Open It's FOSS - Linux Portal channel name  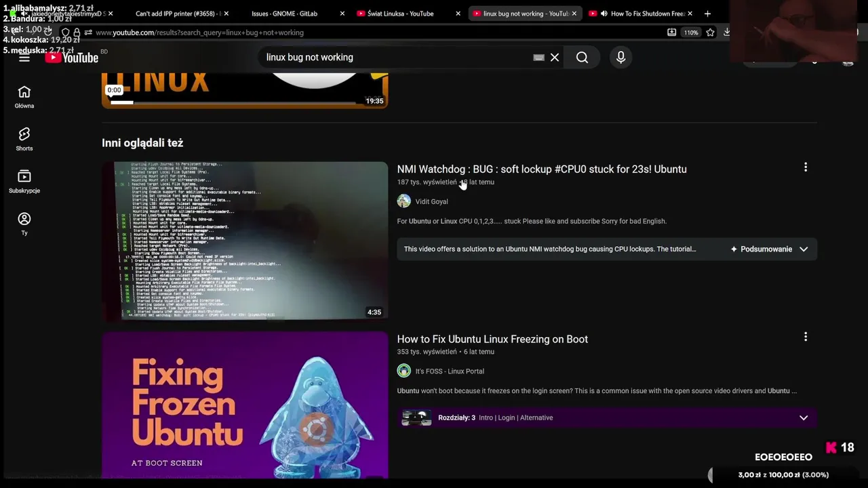(x=450, y=371)
